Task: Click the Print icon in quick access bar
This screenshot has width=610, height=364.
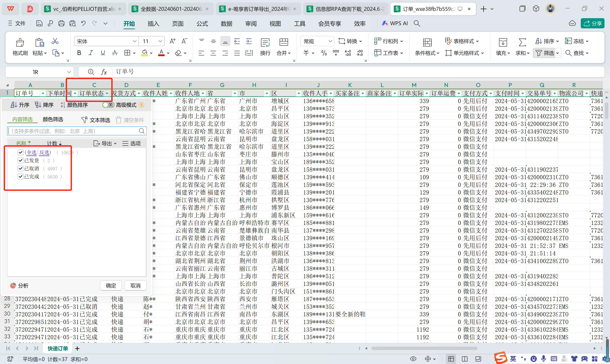Action: click(61, 23)
